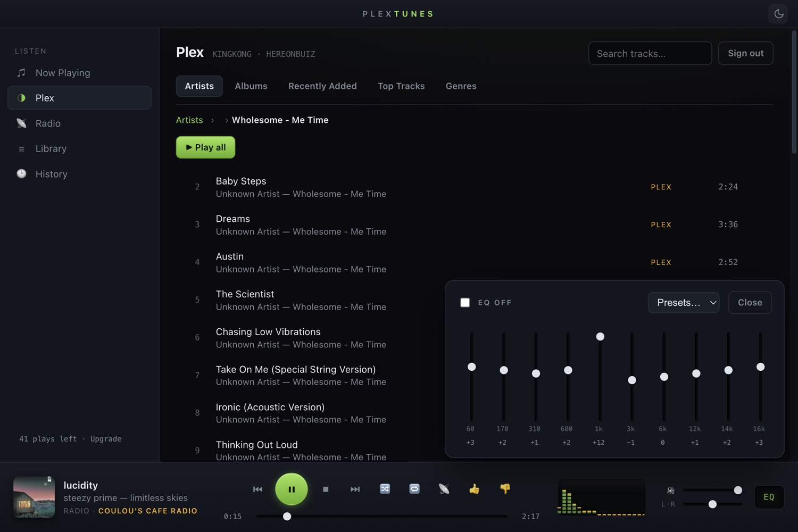Switch to the Top Tracks tab
This screenshot has width=798, height=532.
(x=401, y=86)
